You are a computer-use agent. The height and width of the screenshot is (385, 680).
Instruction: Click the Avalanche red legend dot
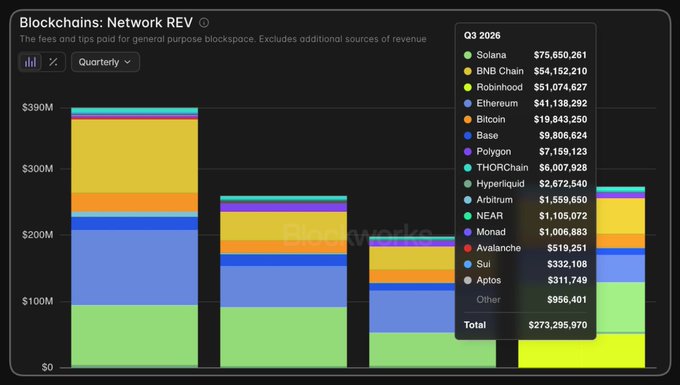pos(468,248)
